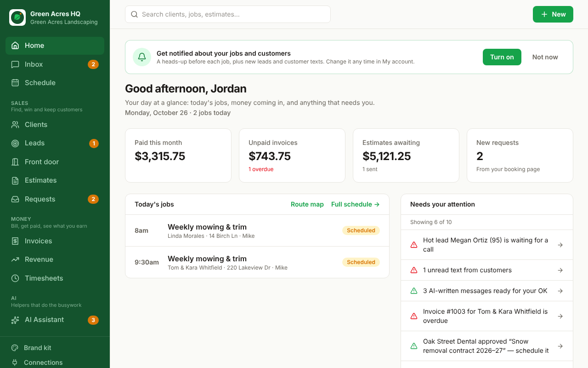Dismiss the banner with Not now
This screenshot has height=368, width=588.
[545, 57]
